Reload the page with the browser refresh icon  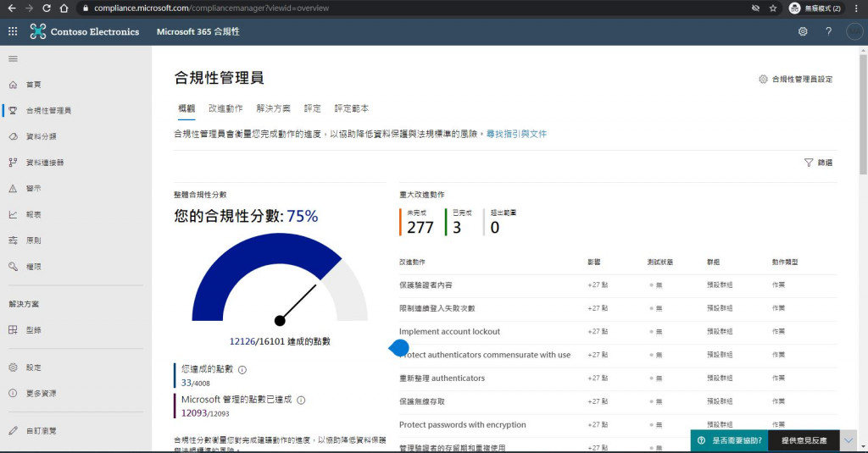click(47, 8)
